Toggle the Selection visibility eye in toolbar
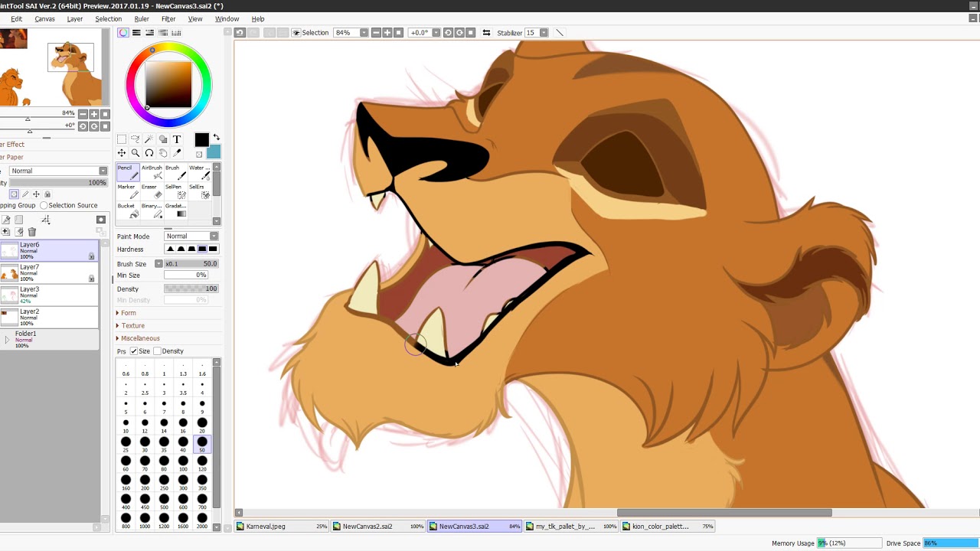The width and height of the screenshot is (980, 551). tap(296, 33)
